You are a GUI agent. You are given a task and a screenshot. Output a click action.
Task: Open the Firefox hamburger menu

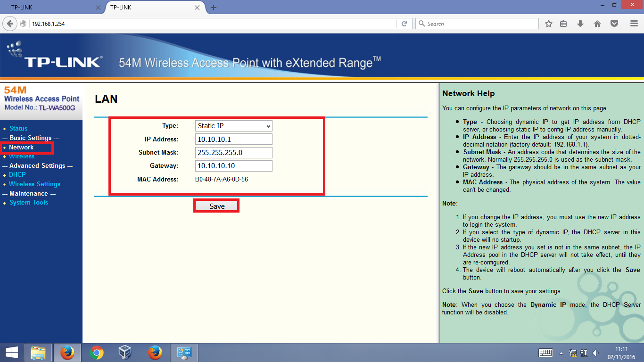tap(634, 24)
